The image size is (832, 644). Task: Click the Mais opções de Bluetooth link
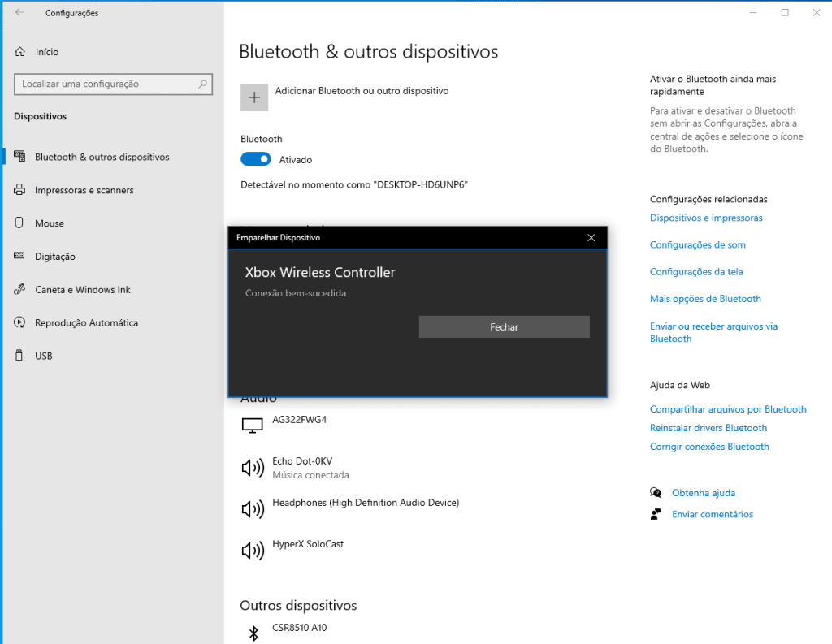(x=705, y=299)
